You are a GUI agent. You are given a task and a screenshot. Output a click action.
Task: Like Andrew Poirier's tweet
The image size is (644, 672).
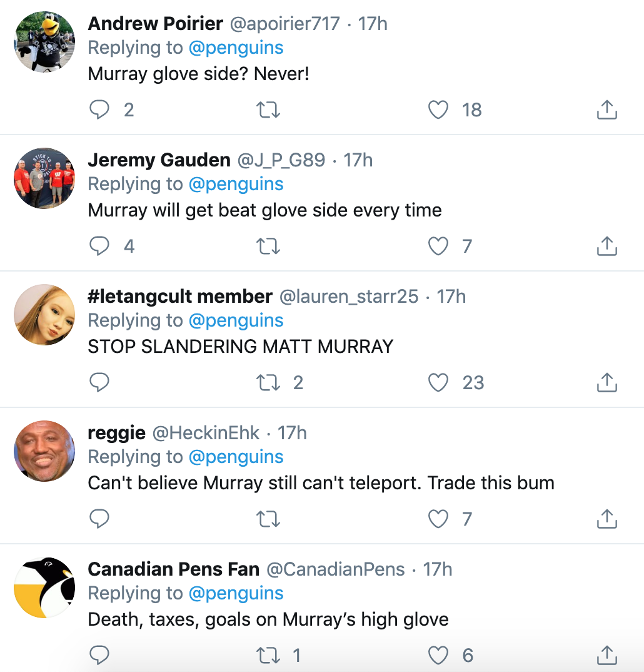click(438, 110)
